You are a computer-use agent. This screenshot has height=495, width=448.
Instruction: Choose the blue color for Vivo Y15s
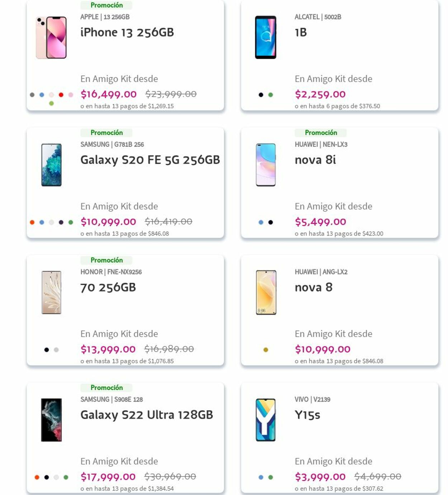click(x=261, y=477)
